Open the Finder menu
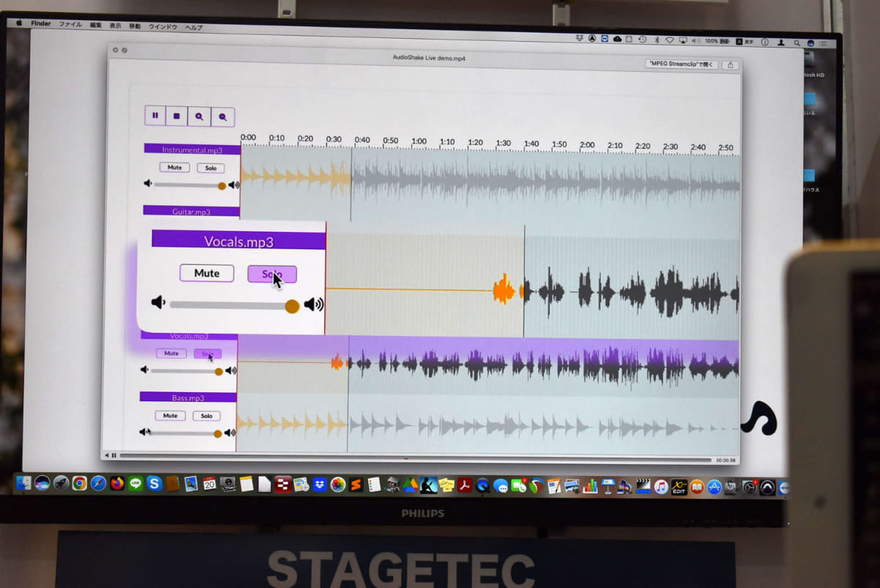 click(x=40, y=23)
